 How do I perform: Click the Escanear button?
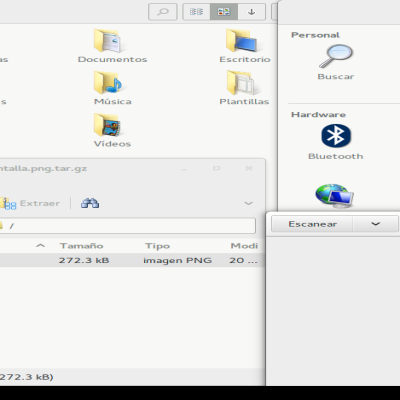coord(312,224)
